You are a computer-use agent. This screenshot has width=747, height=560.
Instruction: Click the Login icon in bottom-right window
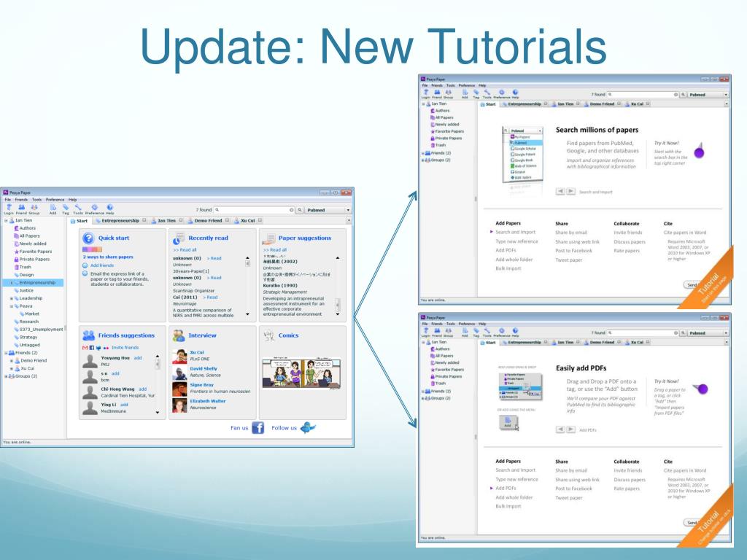(426, 332)
